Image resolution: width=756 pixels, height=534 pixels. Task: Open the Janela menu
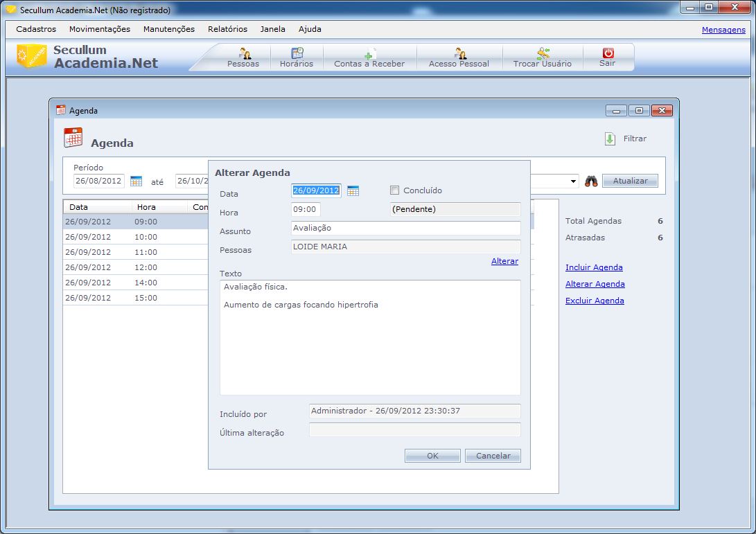click(273, 29)
